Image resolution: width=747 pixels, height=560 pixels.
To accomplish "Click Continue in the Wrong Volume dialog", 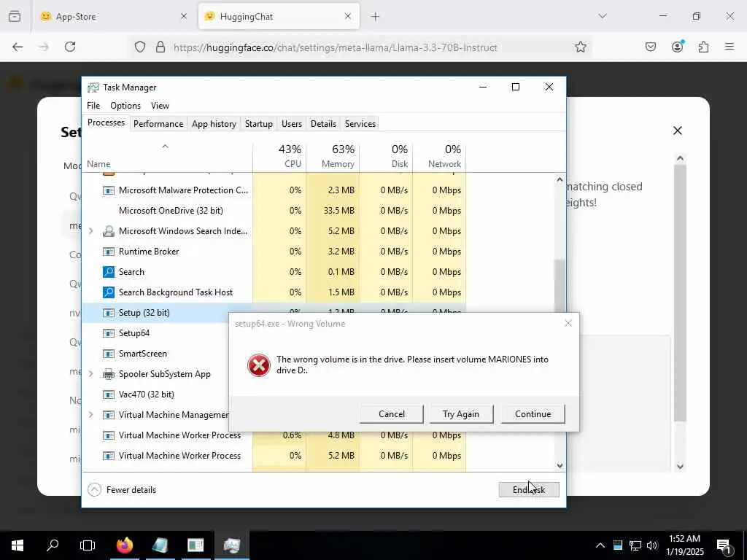I will [533, 414].
